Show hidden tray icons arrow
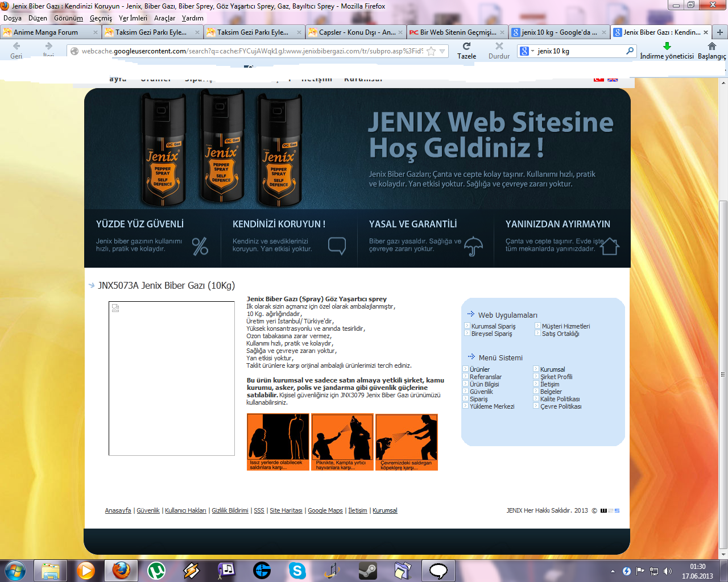This screenshot has height=582, width=728. (613, 571)
